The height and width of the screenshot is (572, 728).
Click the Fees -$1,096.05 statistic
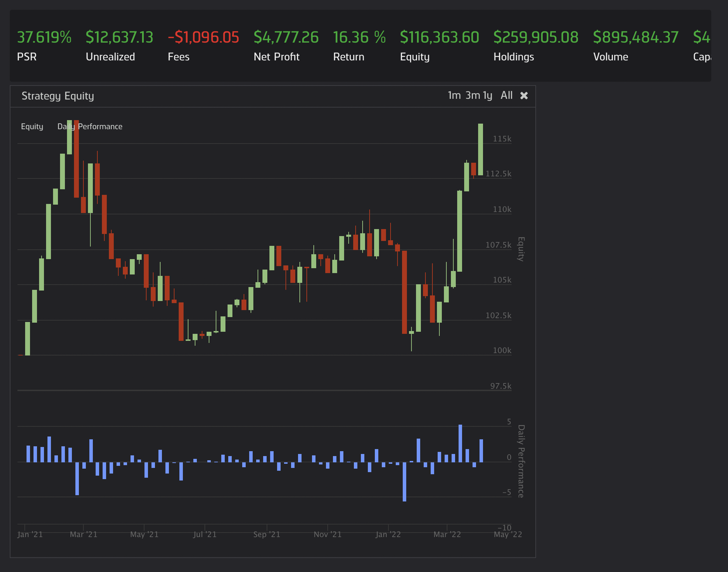click(203, 37)
